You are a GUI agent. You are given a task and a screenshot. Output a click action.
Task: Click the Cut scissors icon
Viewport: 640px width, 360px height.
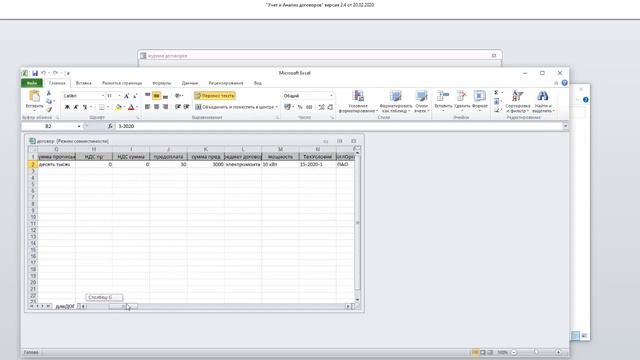[x=49, y=93]
